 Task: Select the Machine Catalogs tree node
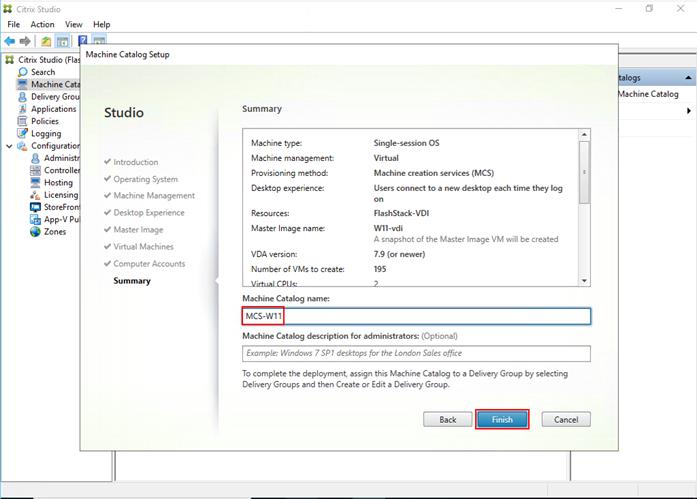(49, 84)
